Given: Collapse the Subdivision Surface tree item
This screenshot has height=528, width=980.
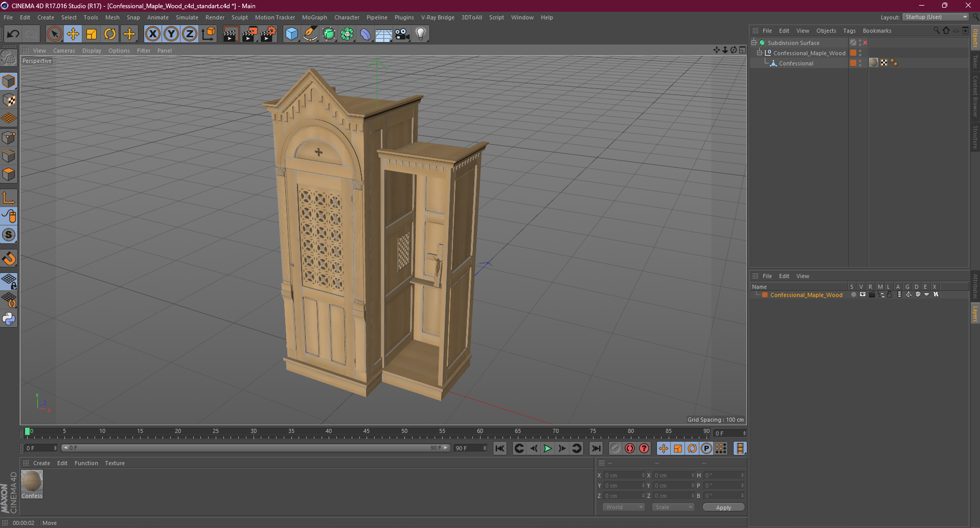Looking at the screenshot, I should (x=754, y=43).
